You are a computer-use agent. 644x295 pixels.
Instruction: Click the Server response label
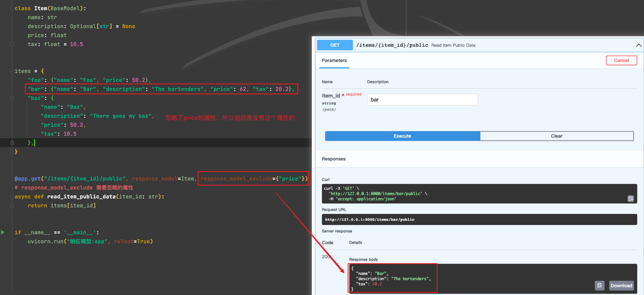click(x=337, y=231)
